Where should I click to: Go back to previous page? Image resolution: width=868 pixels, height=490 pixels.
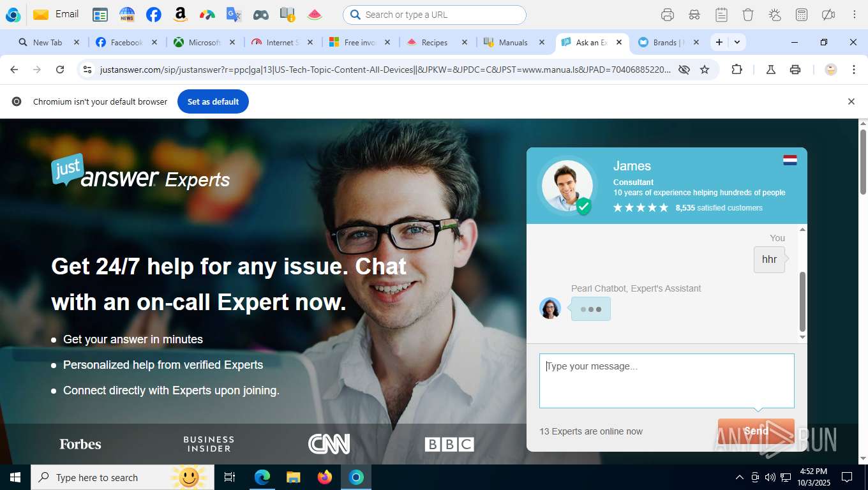pyautogui.click(x=14, y=70)
